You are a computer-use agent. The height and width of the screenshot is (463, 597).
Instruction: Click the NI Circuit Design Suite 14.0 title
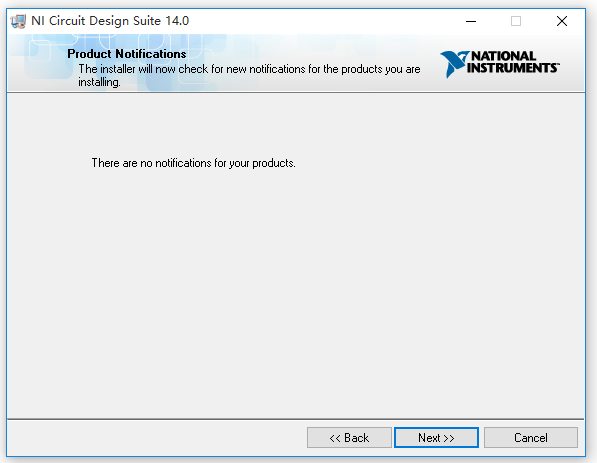pos(110,21)
